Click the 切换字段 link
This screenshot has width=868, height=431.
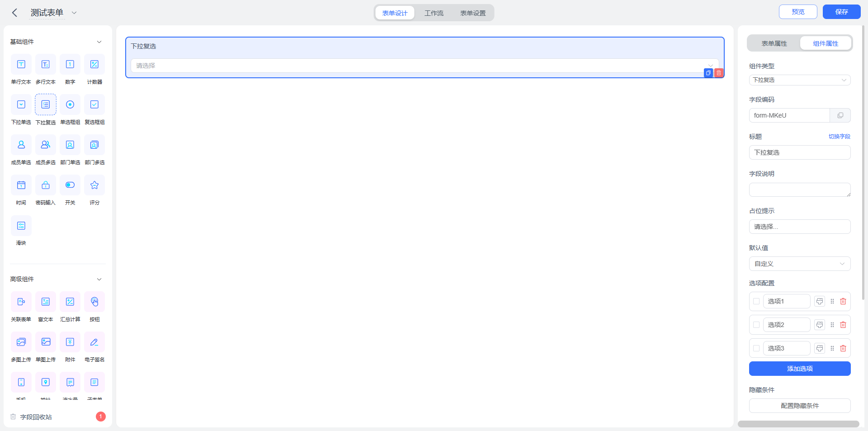[x=840, y=137]
